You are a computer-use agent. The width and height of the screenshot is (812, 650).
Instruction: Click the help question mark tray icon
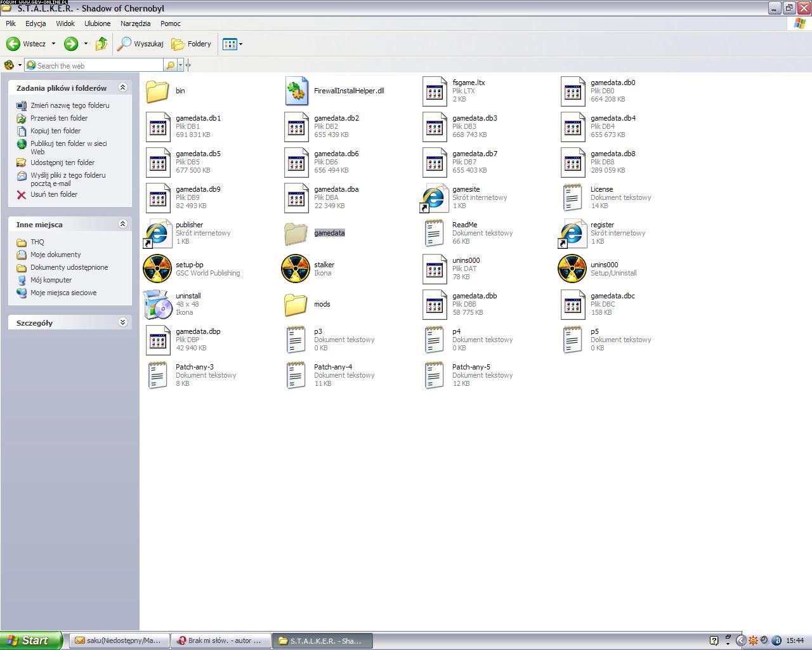tap(714, 640)
